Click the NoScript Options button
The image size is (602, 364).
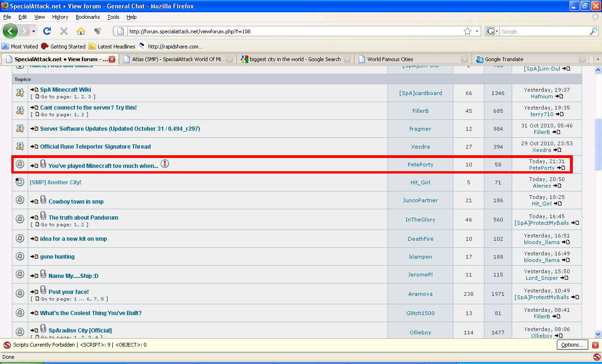pos(572,345)
